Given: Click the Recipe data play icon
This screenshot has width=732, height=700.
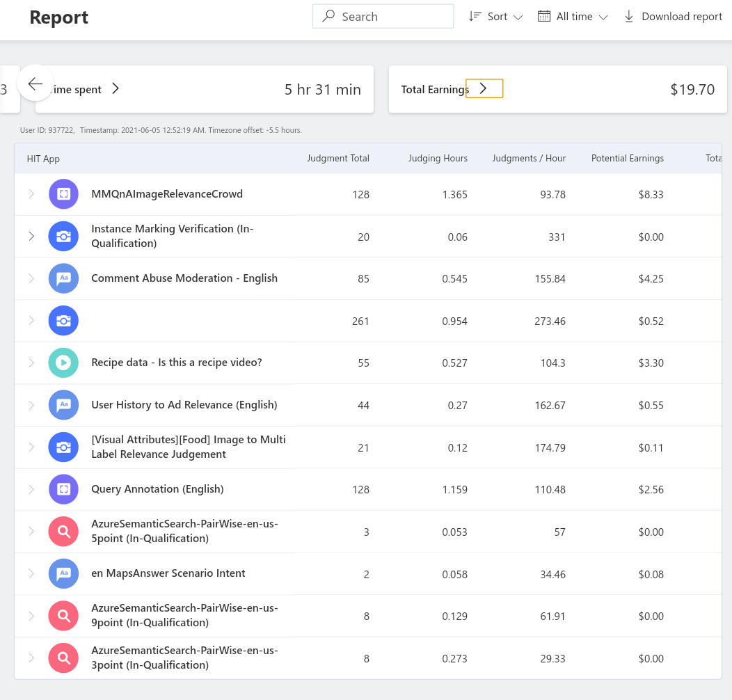Looking at the screenshot, I should 63,363.
